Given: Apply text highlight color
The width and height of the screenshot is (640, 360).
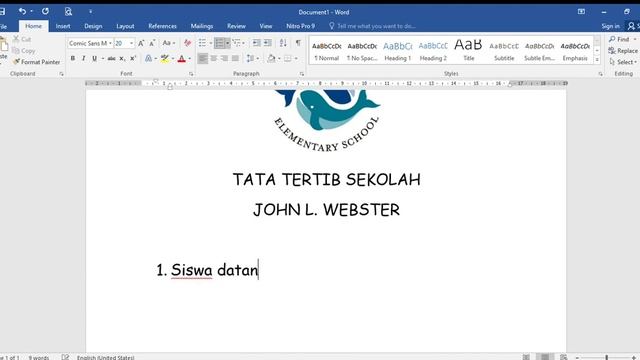Looking at the screenshot, I should (164, 58).
